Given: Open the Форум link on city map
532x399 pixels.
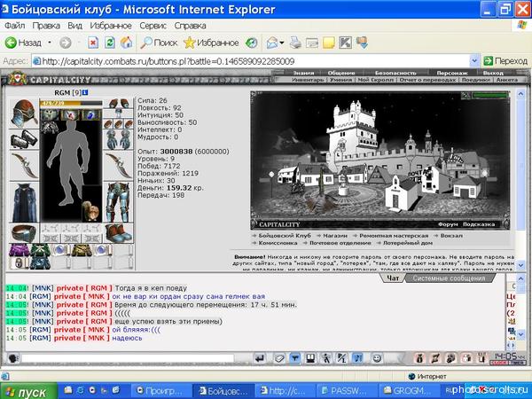Looking at the screenshot, I should pos(448,224).
